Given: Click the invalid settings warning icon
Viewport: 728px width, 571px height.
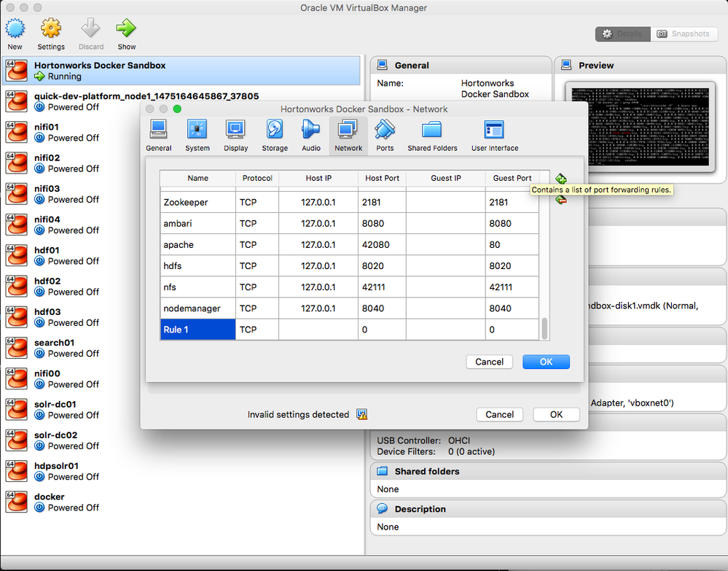Looking at the screenshot, I should (361, 414).
